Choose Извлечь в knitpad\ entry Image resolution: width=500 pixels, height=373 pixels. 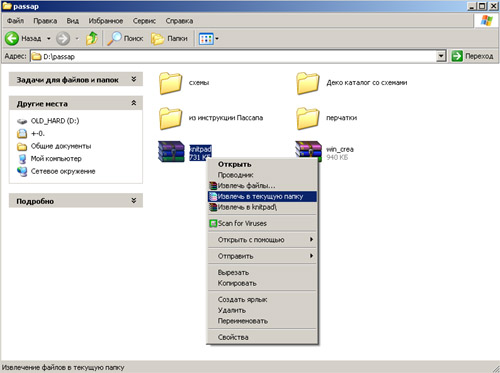[262, 207]
